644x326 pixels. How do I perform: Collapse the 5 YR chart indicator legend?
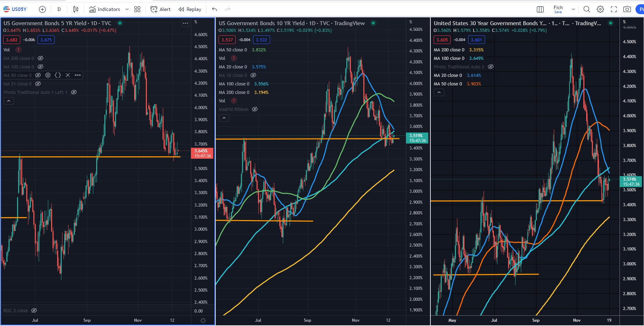click(x=9, y=101)
